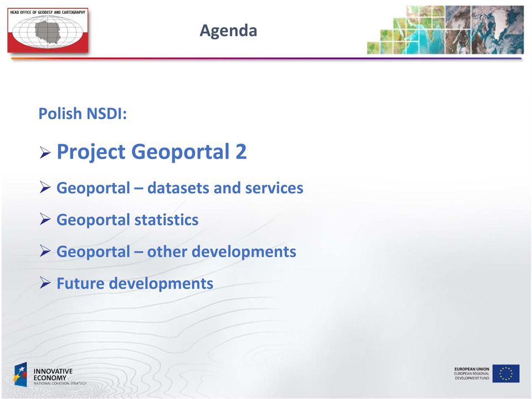
Task: Click the European Union flag emblem
Action: tap(506, 374)
